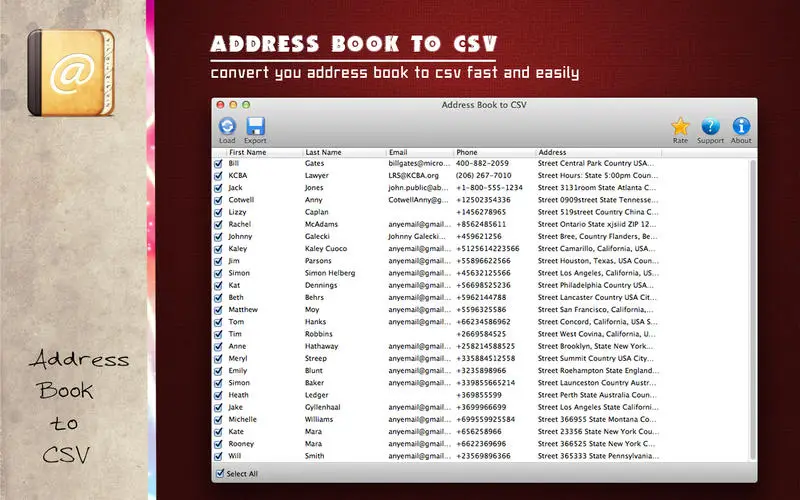Click phone number 400-882-2059
The image size is (800, 500).
point(482,163)
